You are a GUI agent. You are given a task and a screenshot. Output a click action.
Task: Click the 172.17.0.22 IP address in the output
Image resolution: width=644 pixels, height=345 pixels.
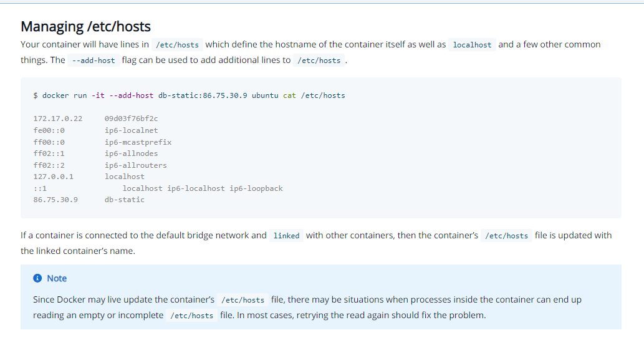[57, 119]
